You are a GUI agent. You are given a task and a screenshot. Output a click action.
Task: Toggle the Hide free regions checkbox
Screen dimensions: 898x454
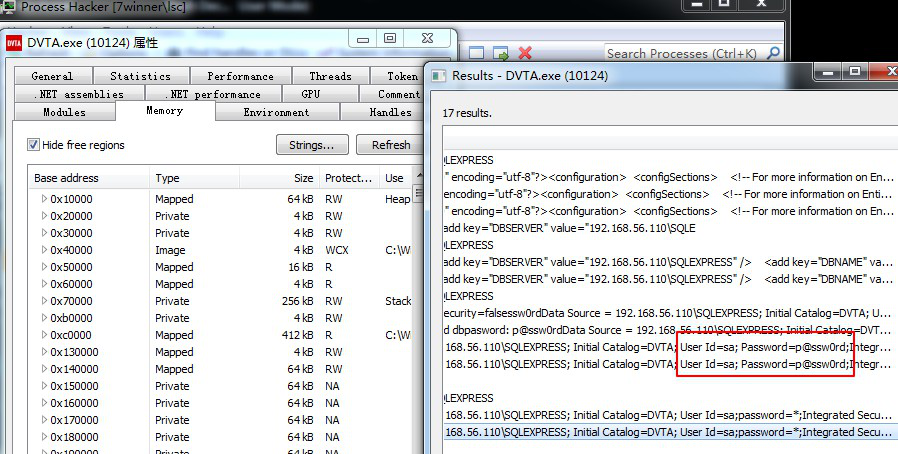pos(33,145)
